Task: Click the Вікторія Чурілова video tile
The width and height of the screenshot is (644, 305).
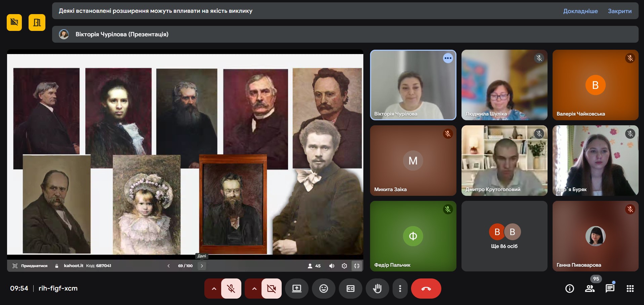Action: pos(413,85)
